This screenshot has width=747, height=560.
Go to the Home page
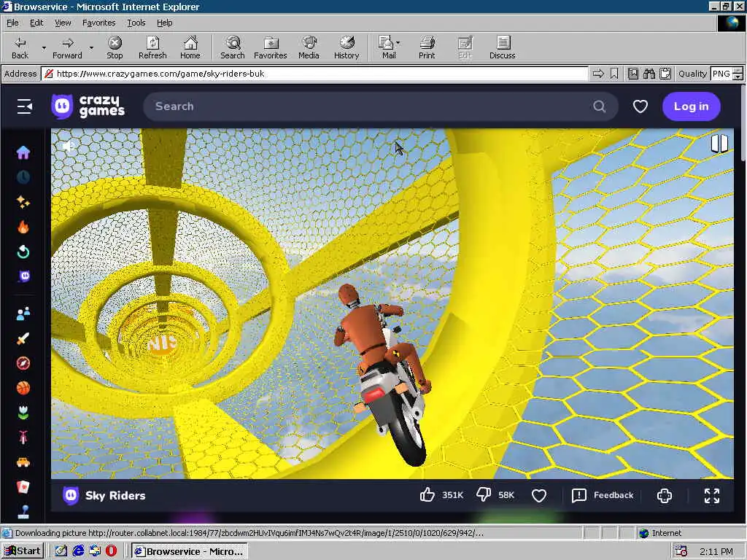tap(190, 47)
